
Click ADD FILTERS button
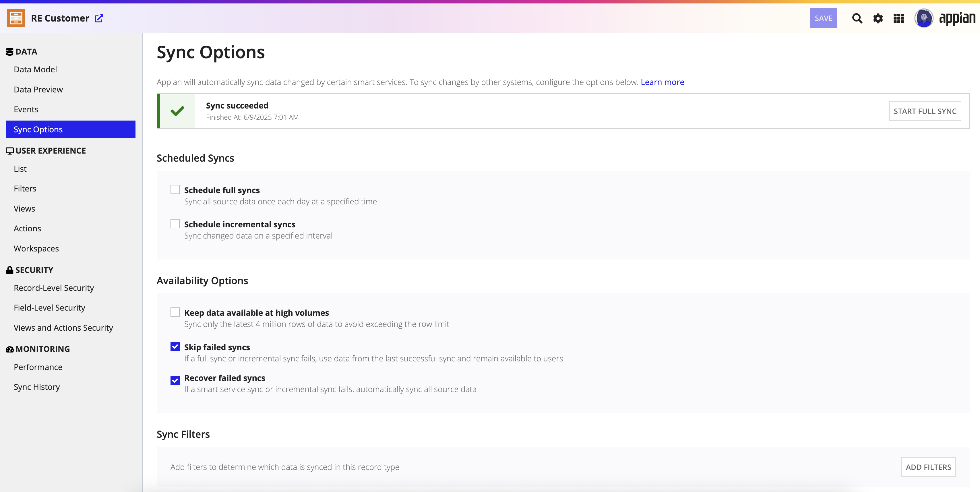click(x=928, y=467)
